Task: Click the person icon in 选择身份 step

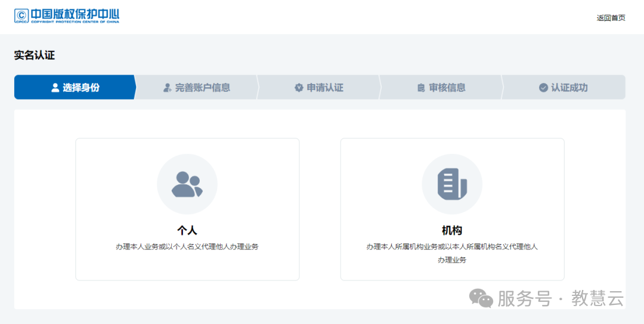Action: 55,88
